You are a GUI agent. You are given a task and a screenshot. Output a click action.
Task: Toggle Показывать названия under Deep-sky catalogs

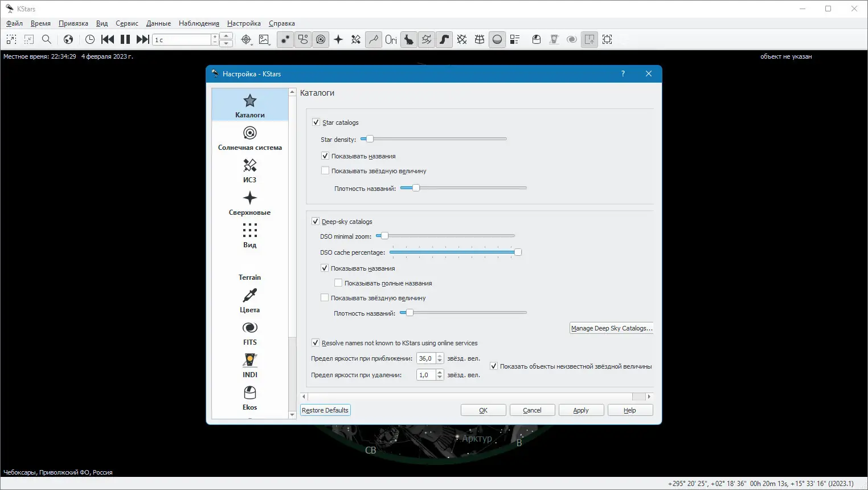point(325,268)
